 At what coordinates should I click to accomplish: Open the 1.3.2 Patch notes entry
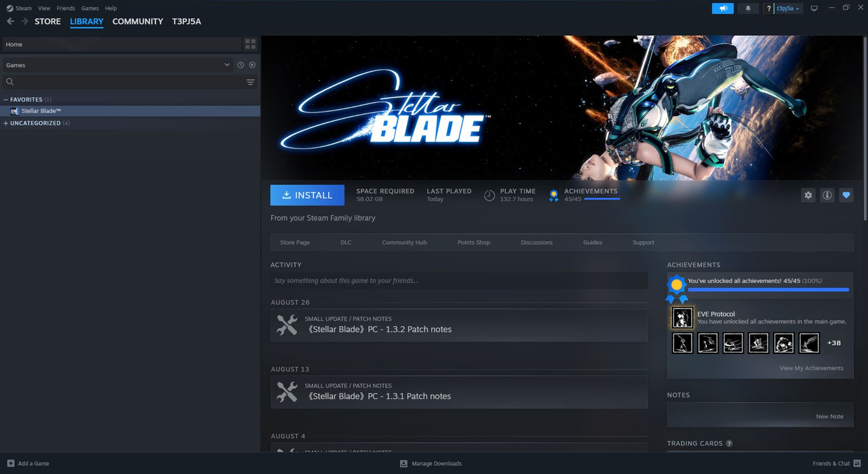point(459,325)
